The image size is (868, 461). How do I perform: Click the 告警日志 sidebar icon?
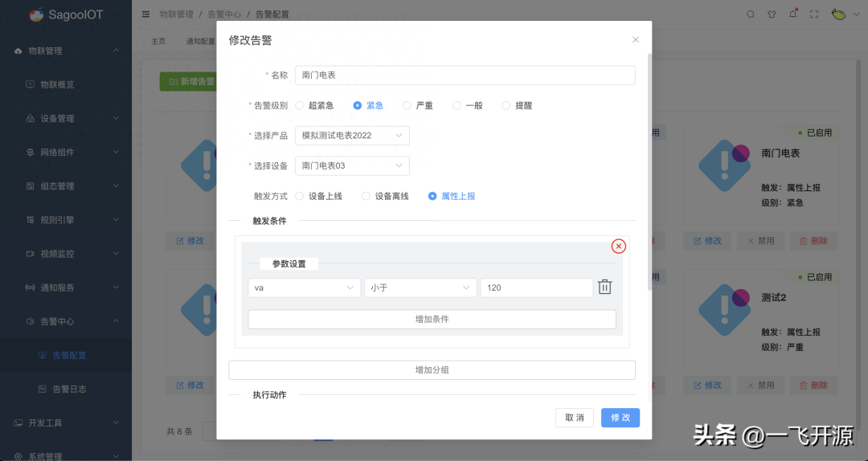pos(42,389)
